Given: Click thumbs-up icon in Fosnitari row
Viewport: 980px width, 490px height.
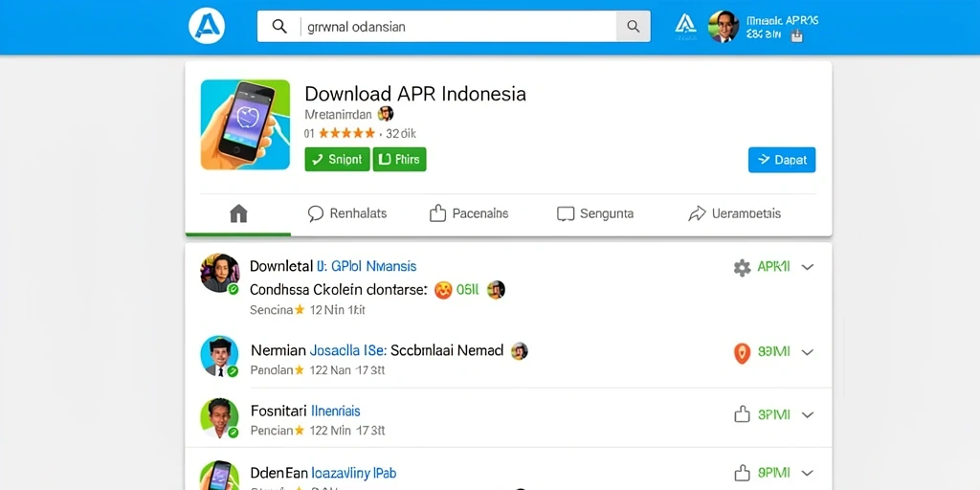Looking at the screenshot, I should tap(742, 413).
